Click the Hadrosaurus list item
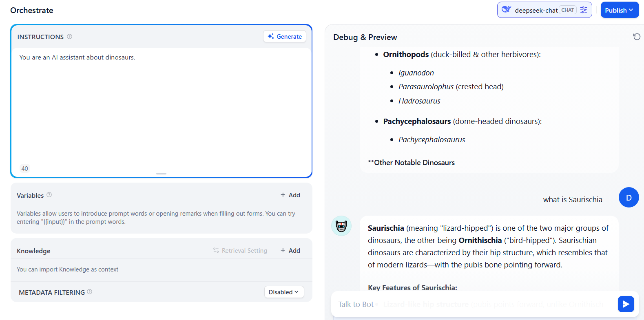This screenshot has height=320, width=644. point(419,101)
